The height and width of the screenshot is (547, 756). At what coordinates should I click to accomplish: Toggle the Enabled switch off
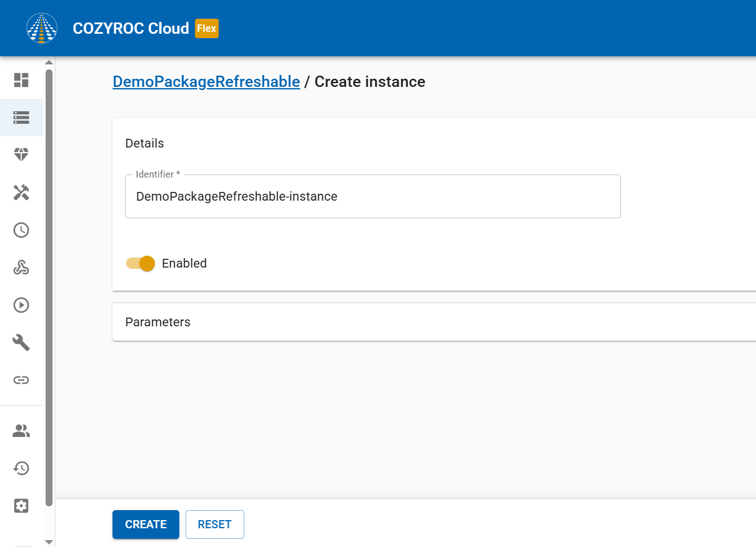coord(141,263)
